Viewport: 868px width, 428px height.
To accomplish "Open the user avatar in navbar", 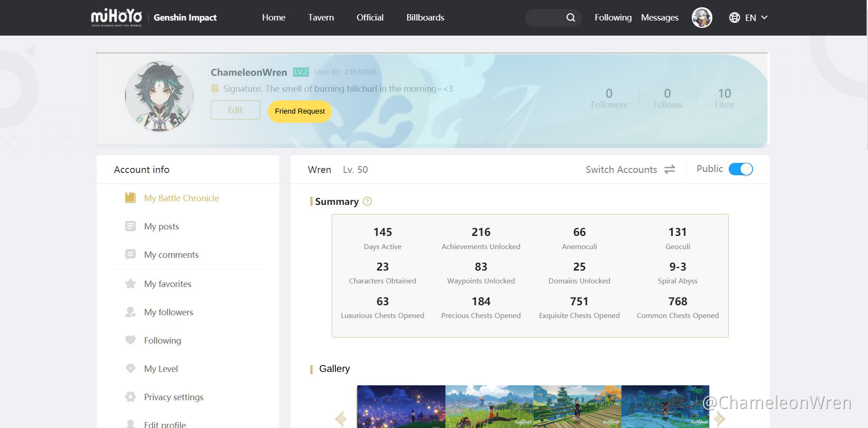I will point(701,18).
